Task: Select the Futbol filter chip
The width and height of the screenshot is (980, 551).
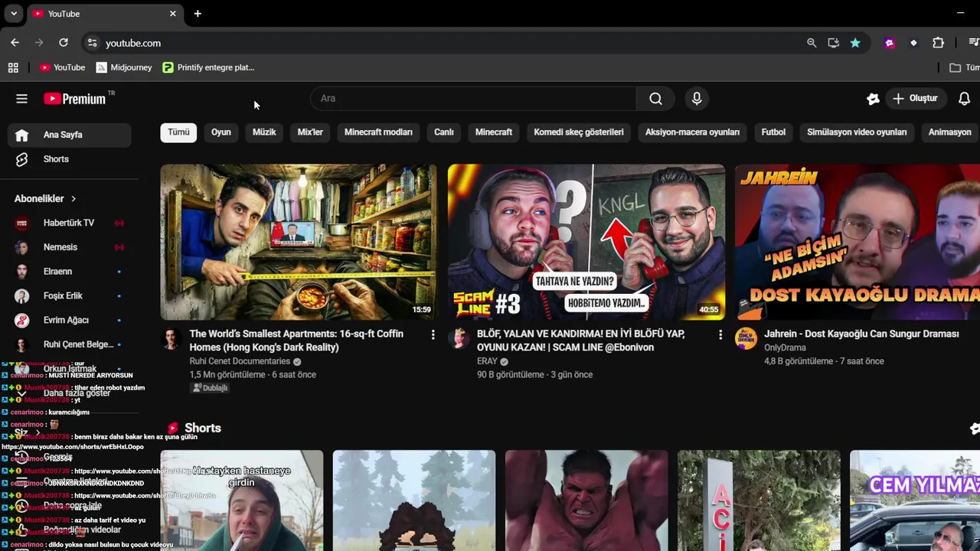Action: coord(773,132)
